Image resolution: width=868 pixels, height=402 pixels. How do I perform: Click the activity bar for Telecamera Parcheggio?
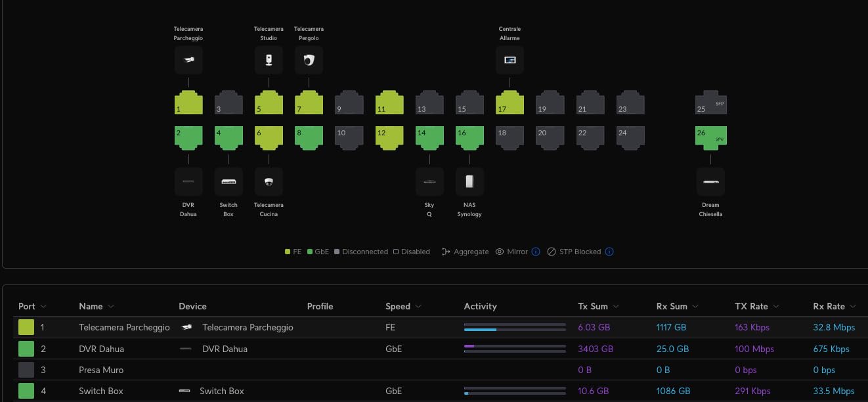[x=514, y=327]
